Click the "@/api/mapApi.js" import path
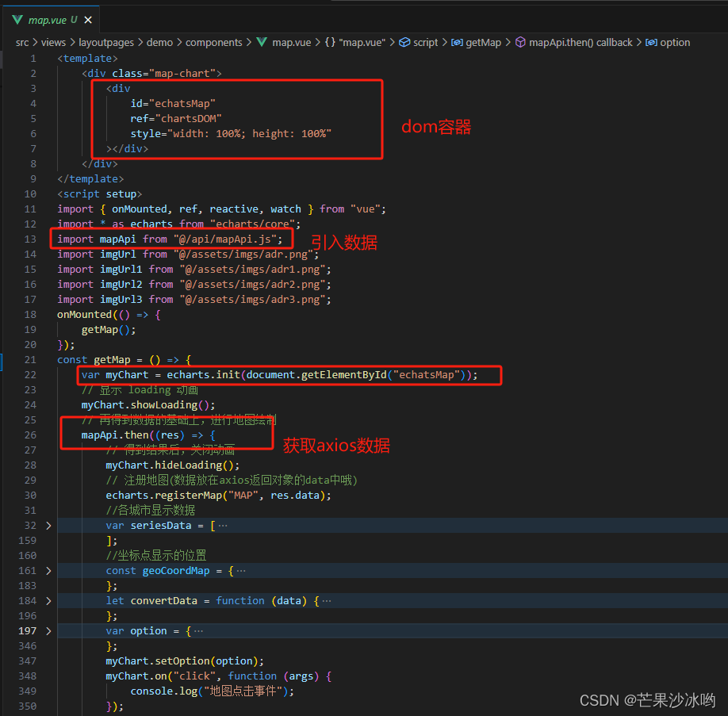The image size is (728, 716). (x=225, y=239)
